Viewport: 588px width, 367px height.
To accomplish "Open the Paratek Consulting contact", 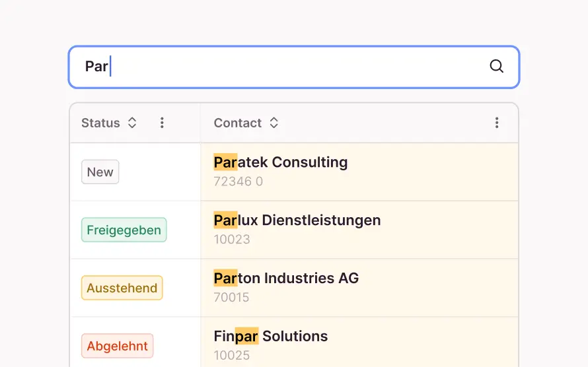I will [x=281, y=162].
